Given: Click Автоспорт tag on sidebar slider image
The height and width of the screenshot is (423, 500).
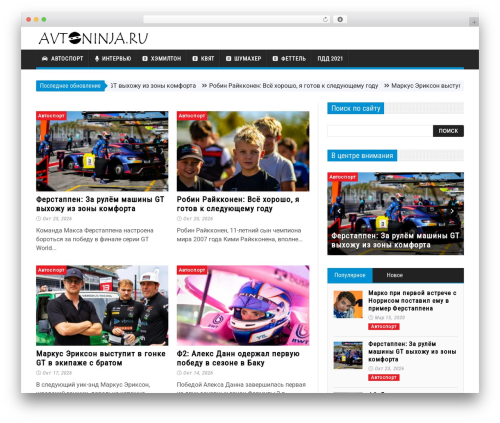Looking at the screenshot, I should coord(342,177).
